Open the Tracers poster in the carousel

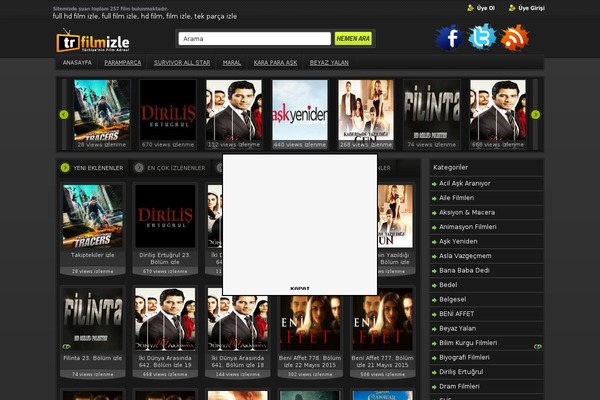(102, 110)
